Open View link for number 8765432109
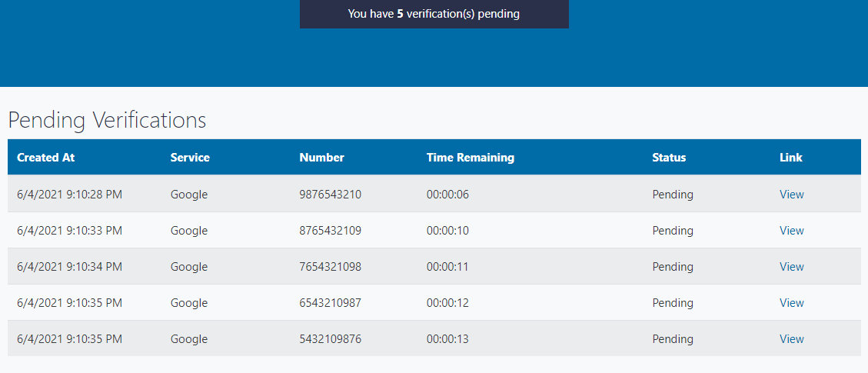Screen dimensions: 868x373 (791, 231)
